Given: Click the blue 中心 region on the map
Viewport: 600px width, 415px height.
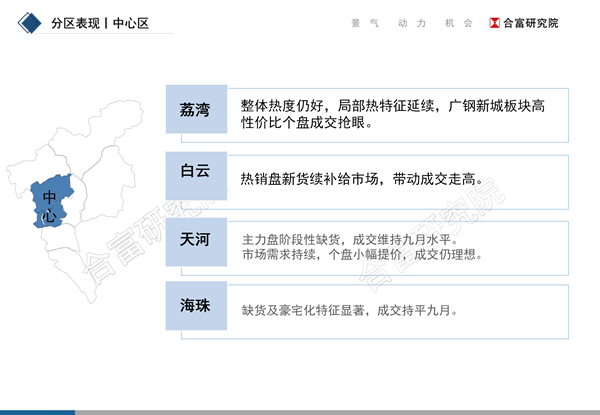Looking at the screenshot, I should coord(51,202).
